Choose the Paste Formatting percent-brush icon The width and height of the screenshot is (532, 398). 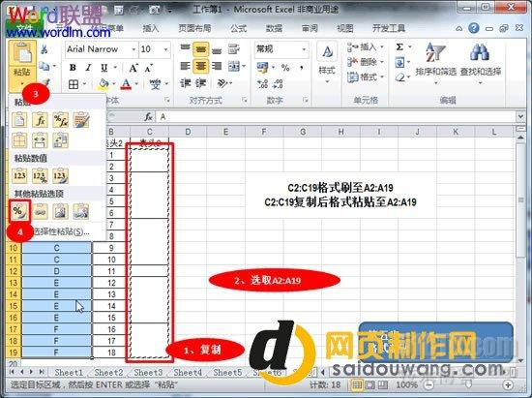click(x=19, y=211)
